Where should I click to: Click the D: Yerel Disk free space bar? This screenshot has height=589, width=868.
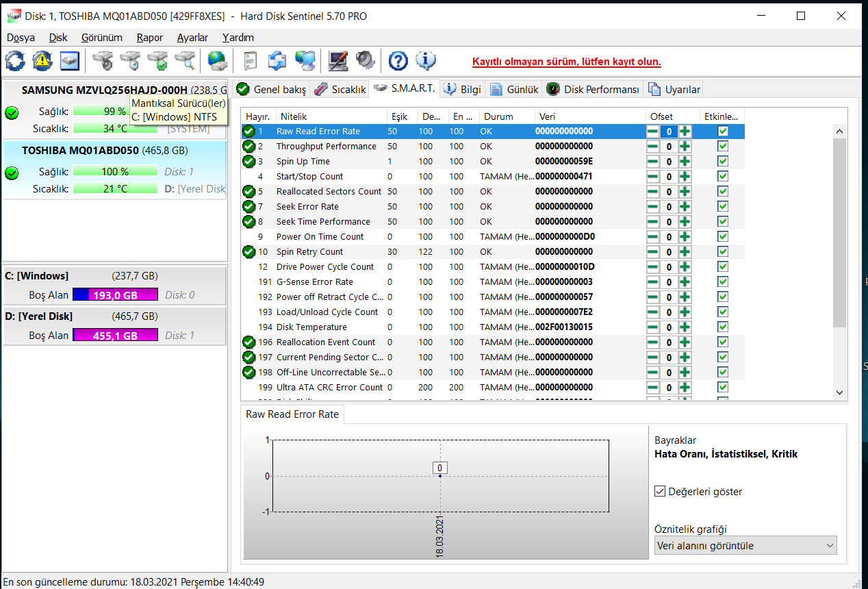[114, 336]
